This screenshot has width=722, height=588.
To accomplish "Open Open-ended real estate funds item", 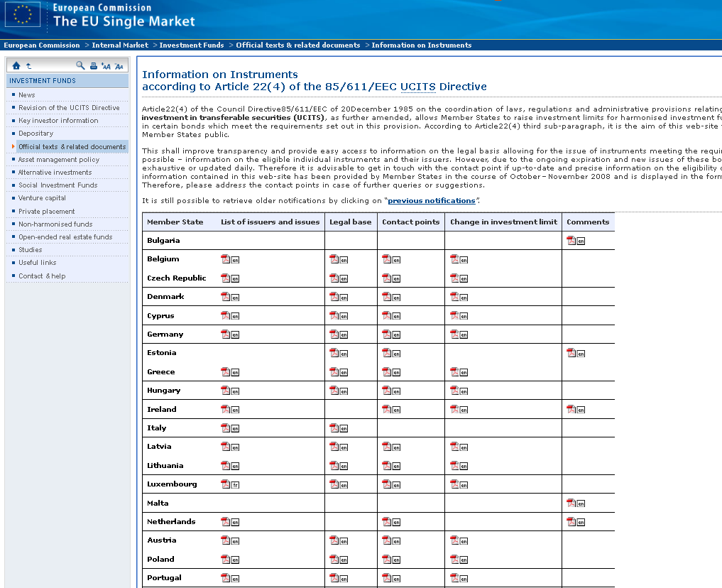I will (65, 237).
